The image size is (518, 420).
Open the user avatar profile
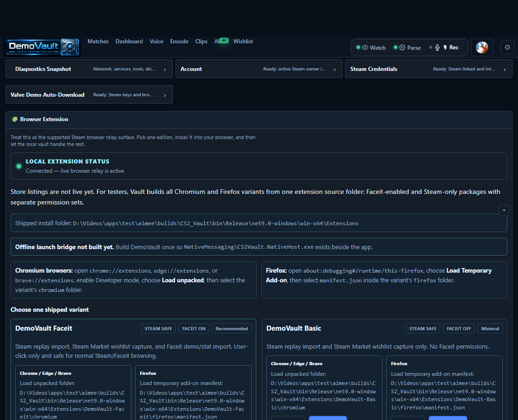482,47
